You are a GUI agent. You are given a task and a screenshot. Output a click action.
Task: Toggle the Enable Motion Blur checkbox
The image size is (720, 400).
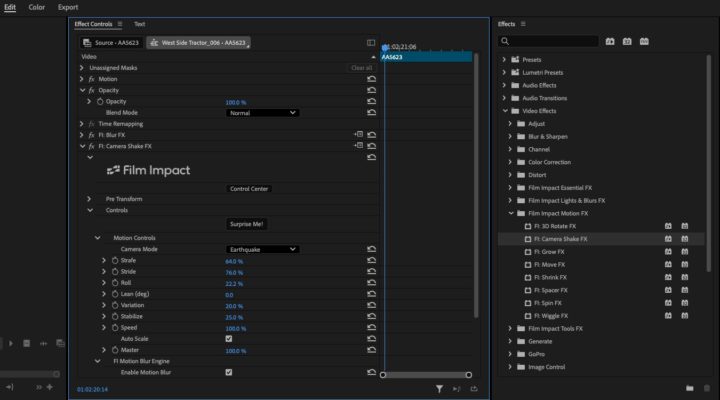229,372
